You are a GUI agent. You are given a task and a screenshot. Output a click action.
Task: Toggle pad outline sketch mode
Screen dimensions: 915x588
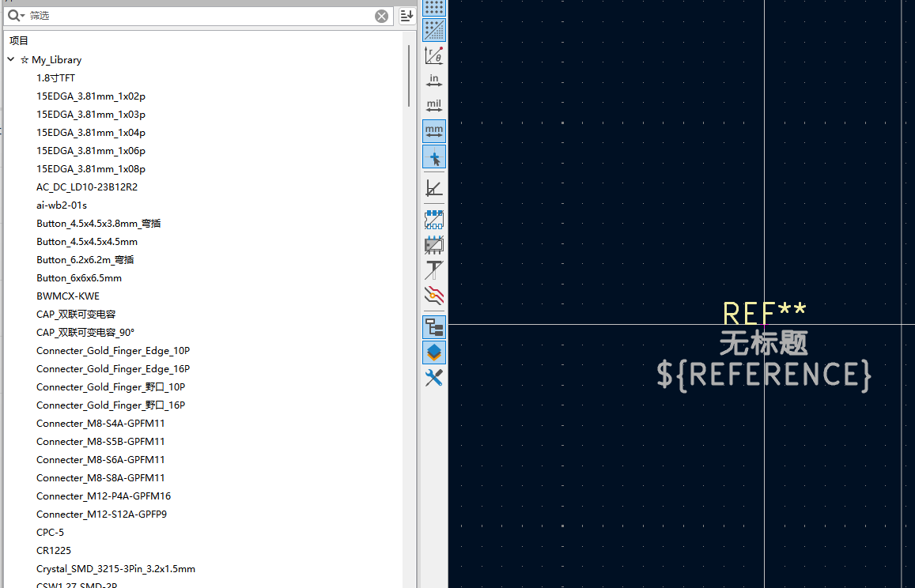(x=434, y=220)
